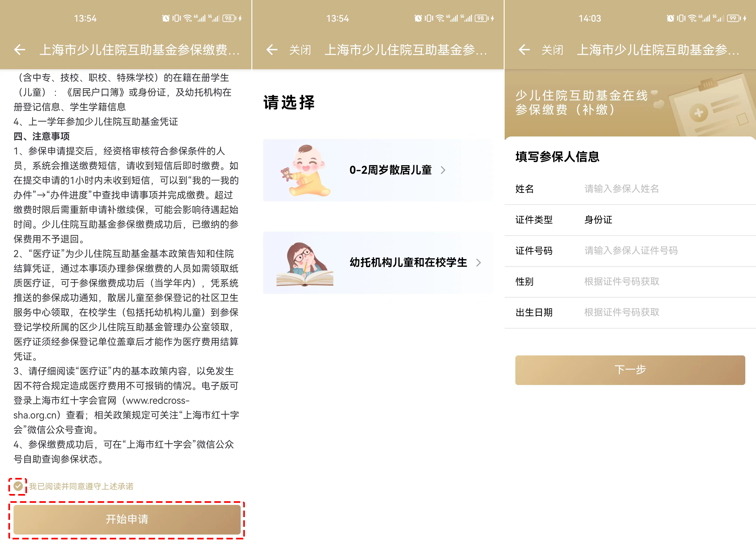
Task: Open 证件类型 selector showing 身份证
Action: click(x=598, y=219)
